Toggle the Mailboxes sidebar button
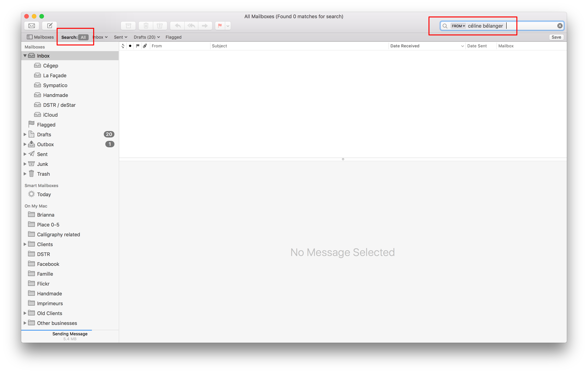The image size is (588, 373). (40, 37)
